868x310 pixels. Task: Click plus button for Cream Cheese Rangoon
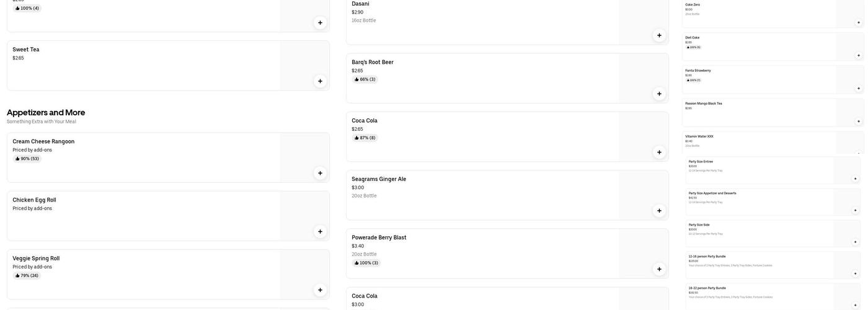[x=320, y=174]
